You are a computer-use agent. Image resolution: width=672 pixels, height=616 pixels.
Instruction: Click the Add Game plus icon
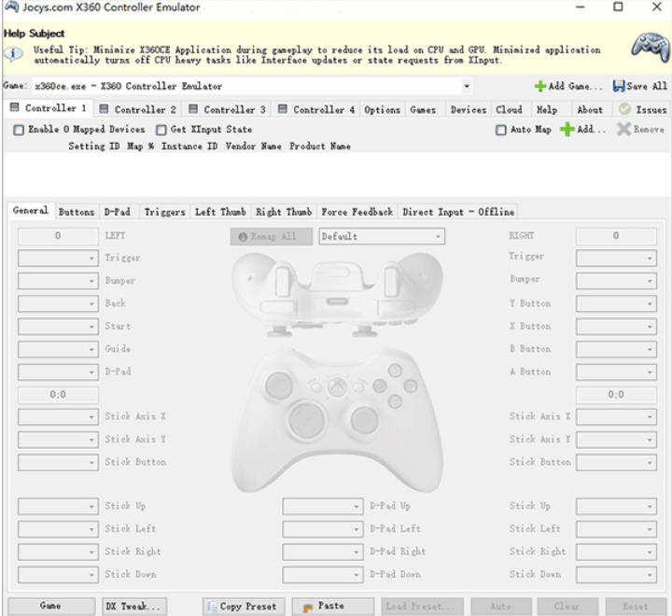tap(539, 87)
